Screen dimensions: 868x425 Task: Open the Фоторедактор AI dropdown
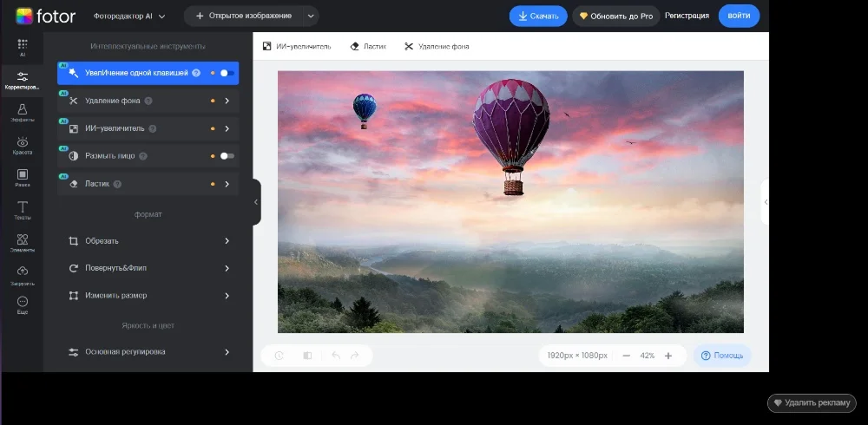pyautogui.click(x=129, y=16)
